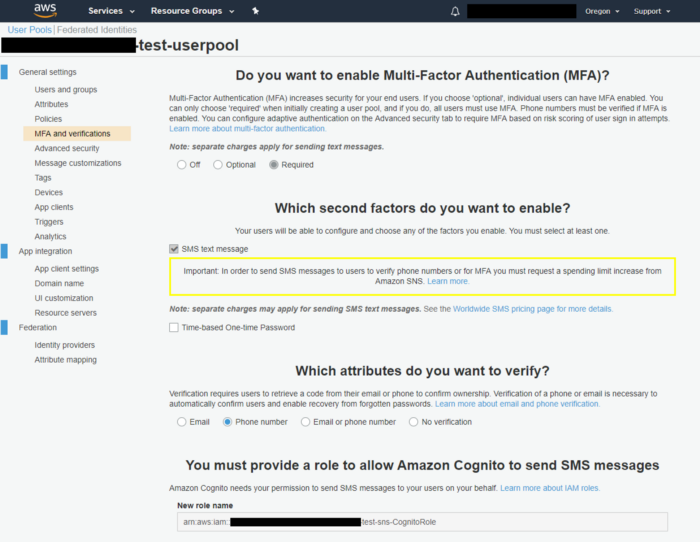The height and width of the screenshot is (542, 700).
Task: Open Message customizations in sidebar
Action: point(78,163)
